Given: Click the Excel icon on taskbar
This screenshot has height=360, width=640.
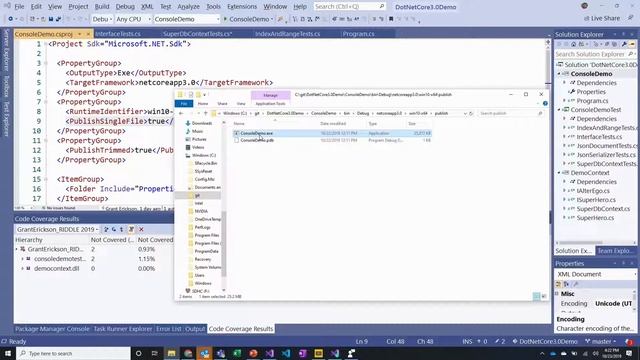Looking at the screenshot, I should point(237,353).
